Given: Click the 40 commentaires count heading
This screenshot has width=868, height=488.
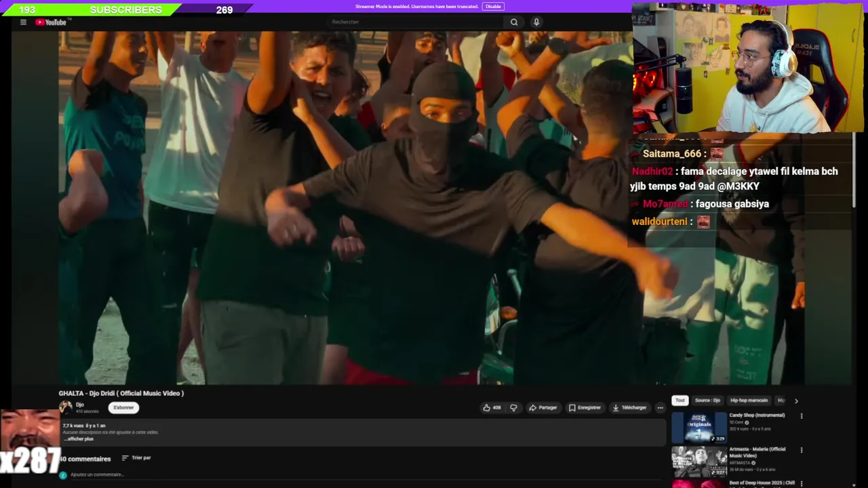Looking at the screenshot, I should pyautogui.click(x=85, y=459).
